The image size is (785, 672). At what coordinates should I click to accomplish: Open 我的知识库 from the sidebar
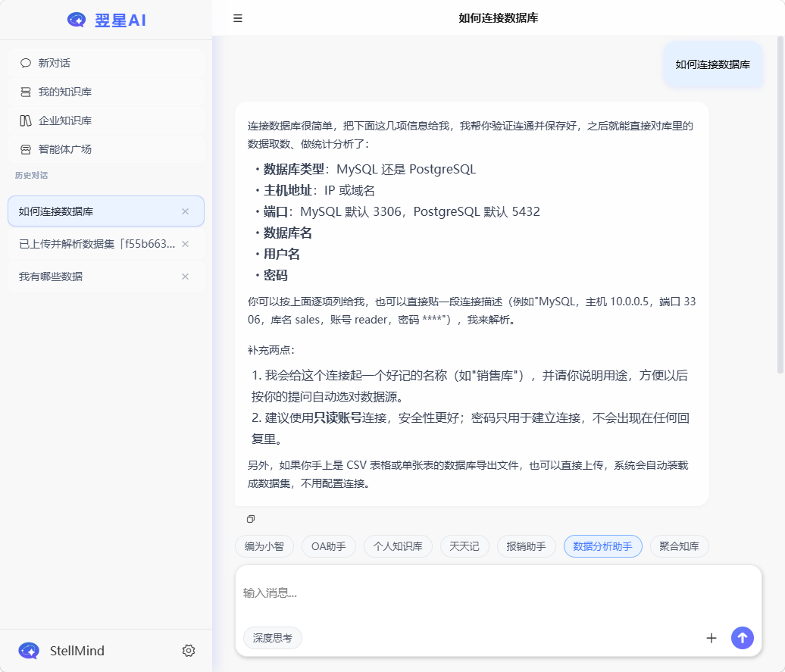(105, 92)
